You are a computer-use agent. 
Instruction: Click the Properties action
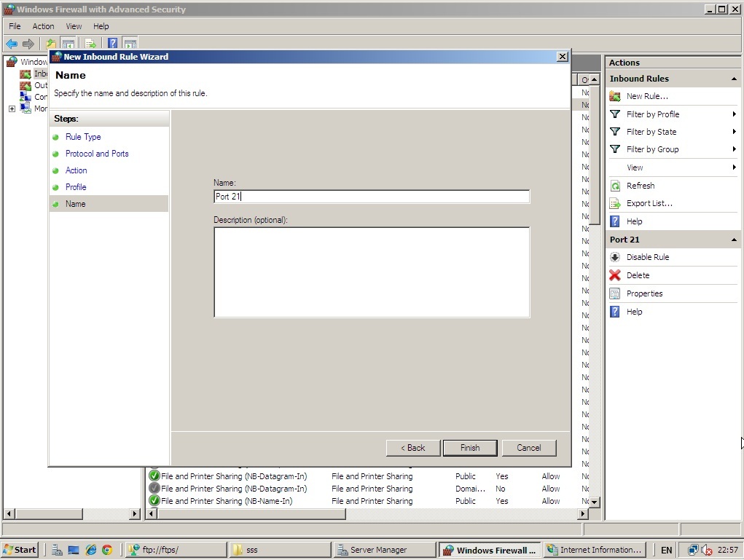pyautogui.click(x=644, y=293)
